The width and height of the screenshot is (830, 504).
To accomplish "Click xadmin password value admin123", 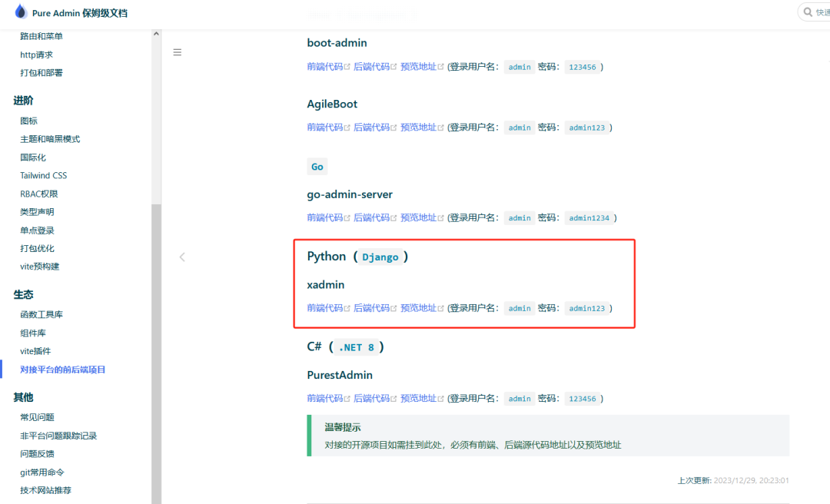I will (586, 308).
